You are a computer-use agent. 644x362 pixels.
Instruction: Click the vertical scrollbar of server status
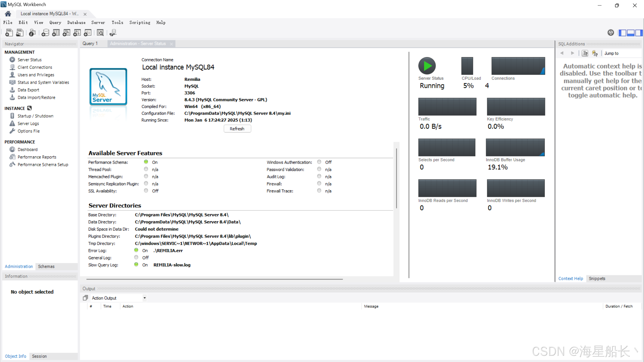tap(397, 178)
